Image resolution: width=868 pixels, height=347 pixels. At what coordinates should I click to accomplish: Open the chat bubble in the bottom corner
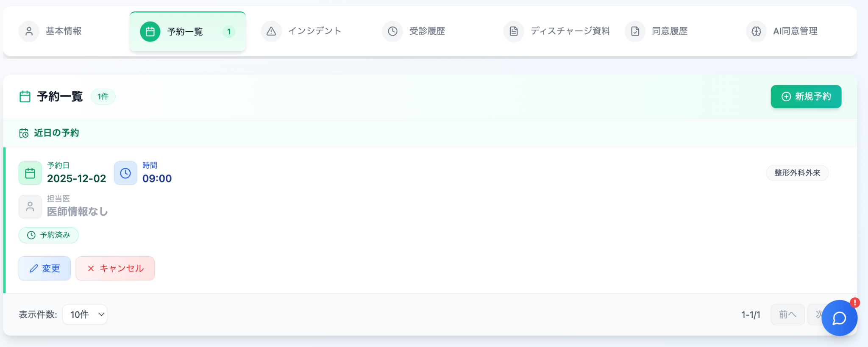click(x=839, y=318)
